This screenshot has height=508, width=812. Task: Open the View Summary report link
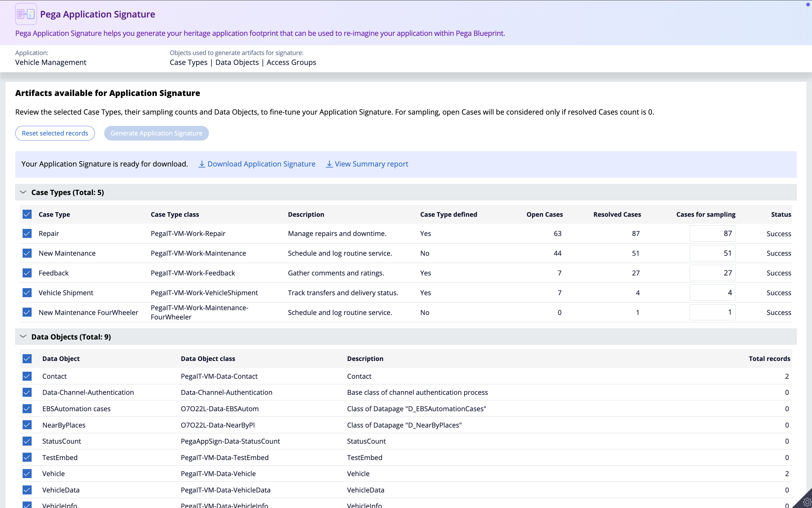click(x=371, y=164)
